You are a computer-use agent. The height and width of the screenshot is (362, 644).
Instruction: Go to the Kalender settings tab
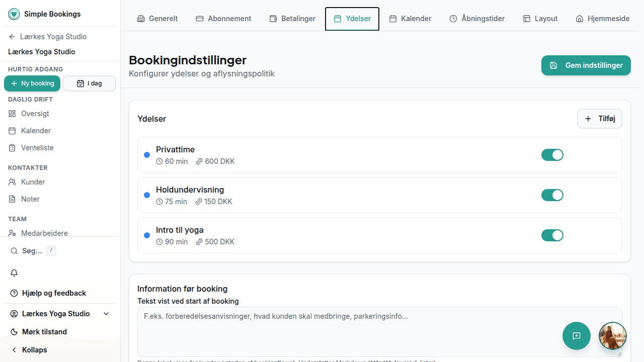[x=410, y=19]
